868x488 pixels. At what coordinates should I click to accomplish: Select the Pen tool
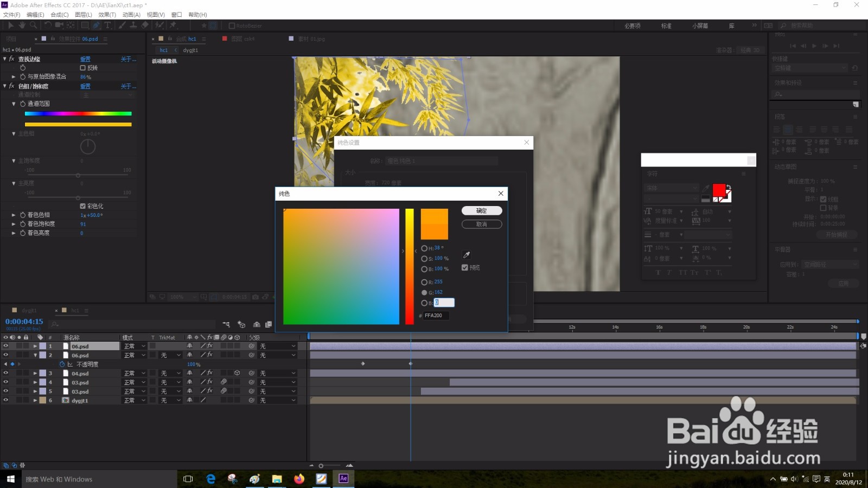coord(97,25)
